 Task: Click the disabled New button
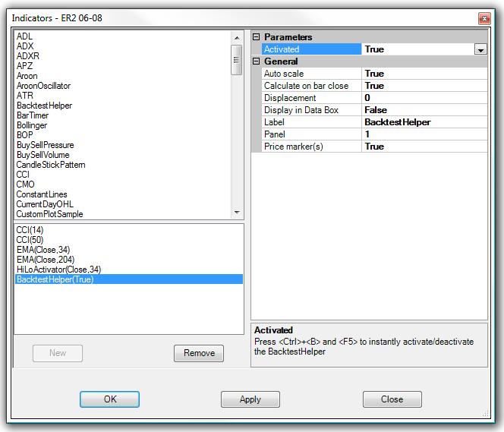pyautogui.click(x=58, y=353)
